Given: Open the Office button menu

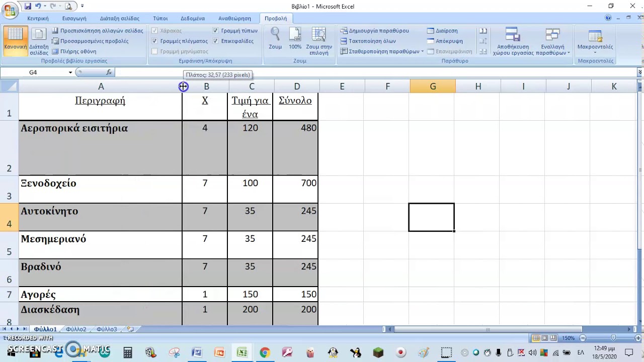Looking at the screenshot, I should point(10,10).
